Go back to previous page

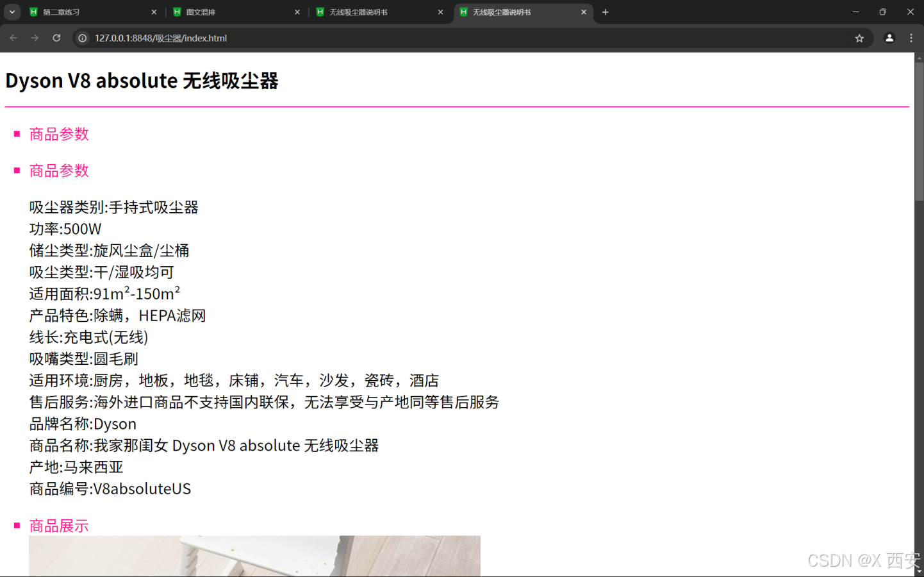13,38
